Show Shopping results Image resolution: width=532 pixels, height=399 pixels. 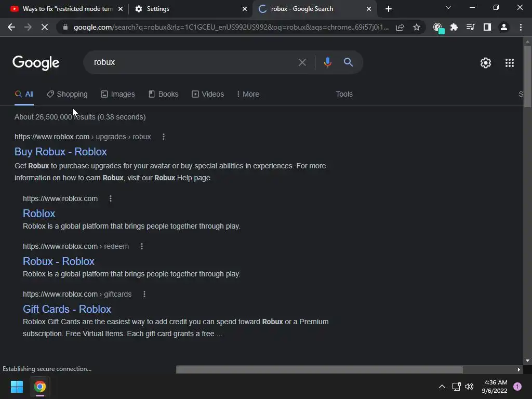pos(67,95)
